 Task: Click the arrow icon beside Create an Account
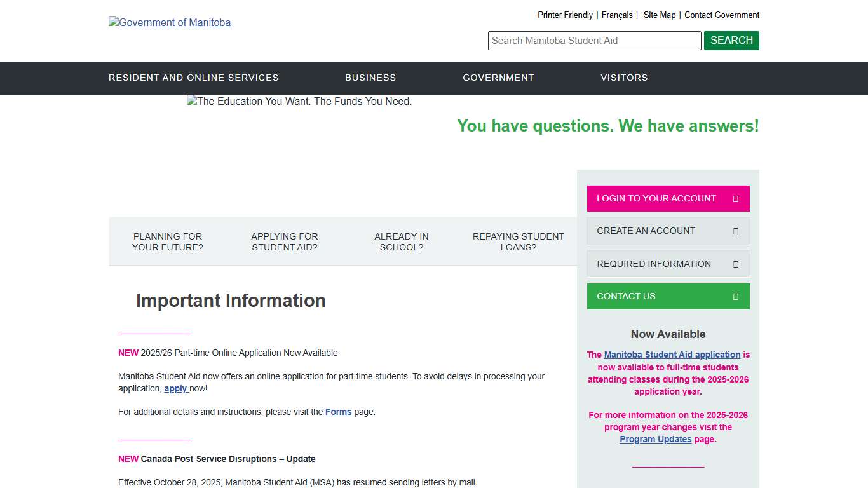tap(735, 231)
